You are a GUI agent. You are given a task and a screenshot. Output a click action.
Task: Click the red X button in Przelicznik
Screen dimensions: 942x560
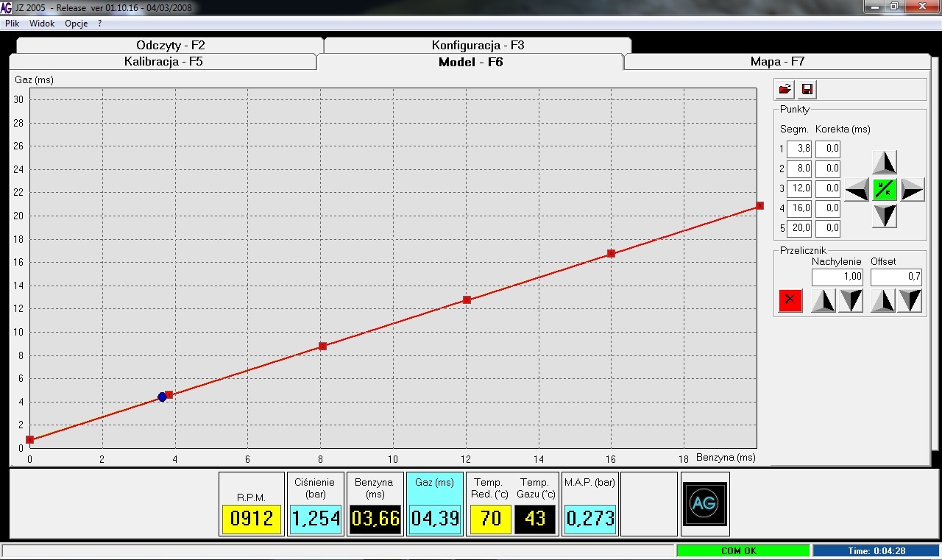pos(790,300)
